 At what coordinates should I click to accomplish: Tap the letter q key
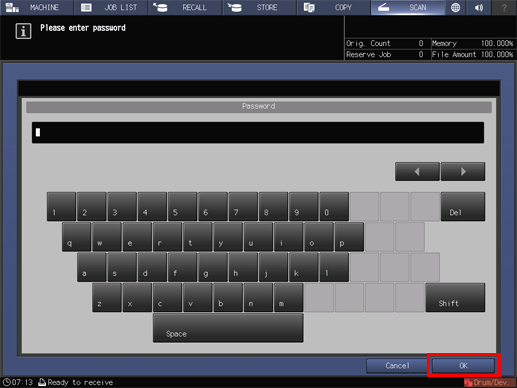[76, 237]
